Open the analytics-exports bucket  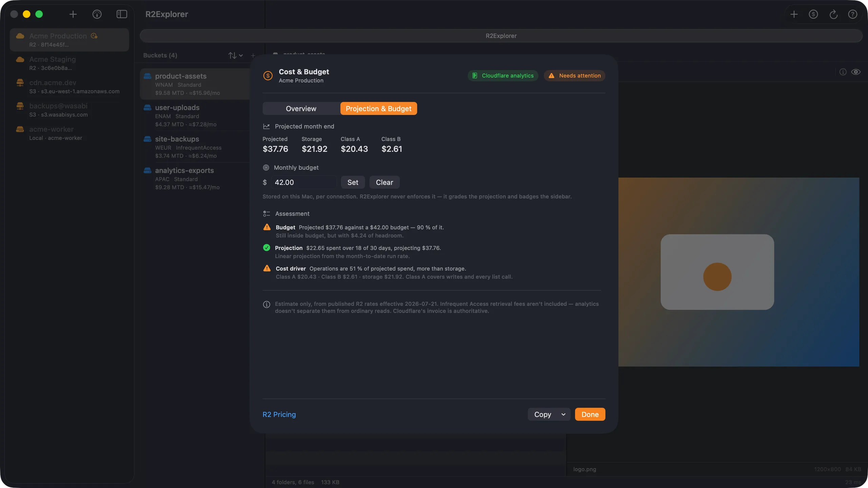pos(195,179)
